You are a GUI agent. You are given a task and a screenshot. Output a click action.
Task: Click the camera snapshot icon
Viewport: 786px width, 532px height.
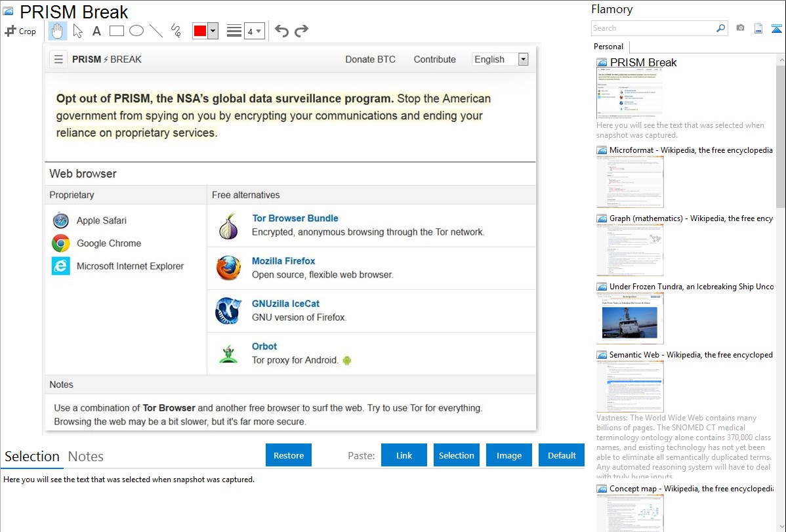click(x=740, y=28)
